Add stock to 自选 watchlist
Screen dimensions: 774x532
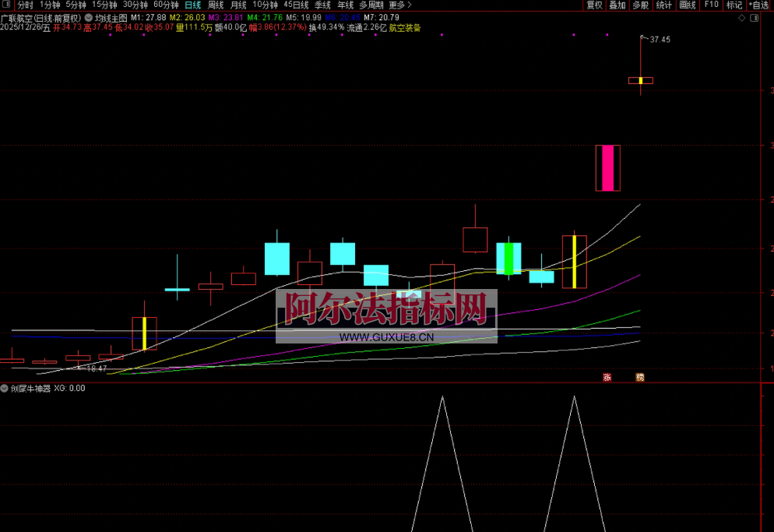758,5
